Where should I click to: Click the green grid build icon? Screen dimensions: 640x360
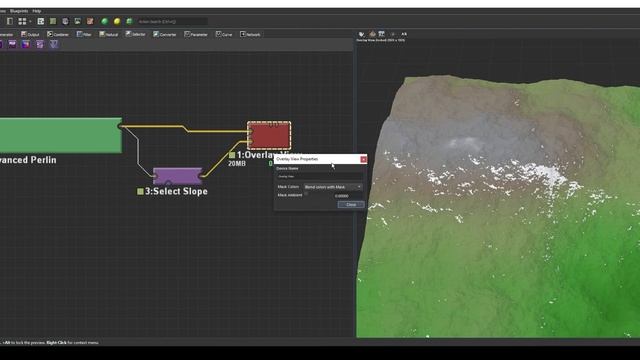pyautogui.click(x=129, y=21)
